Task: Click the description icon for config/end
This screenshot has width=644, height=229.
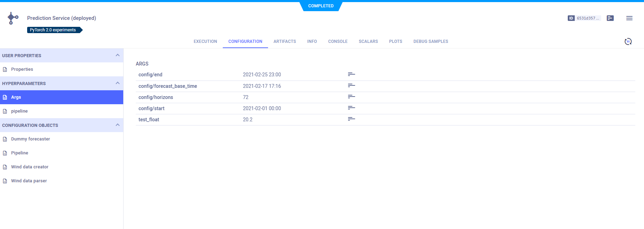Action: click(351, 74)
